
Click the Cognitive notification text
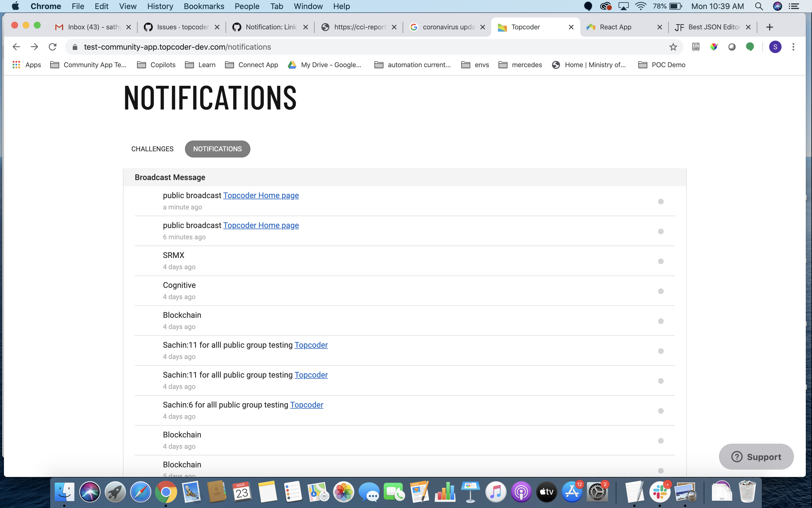click(x=179, y=285)
